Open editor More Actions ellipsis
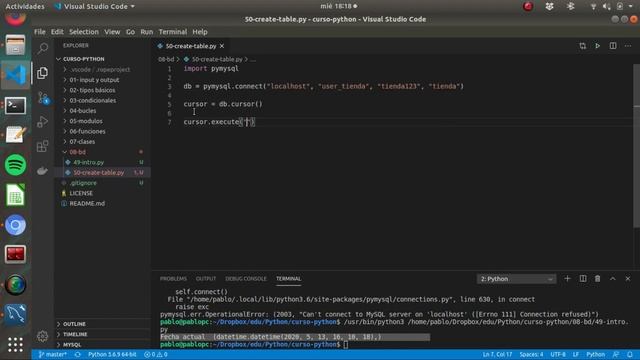This screenshot has height=360, width=640. pos(628,46)
